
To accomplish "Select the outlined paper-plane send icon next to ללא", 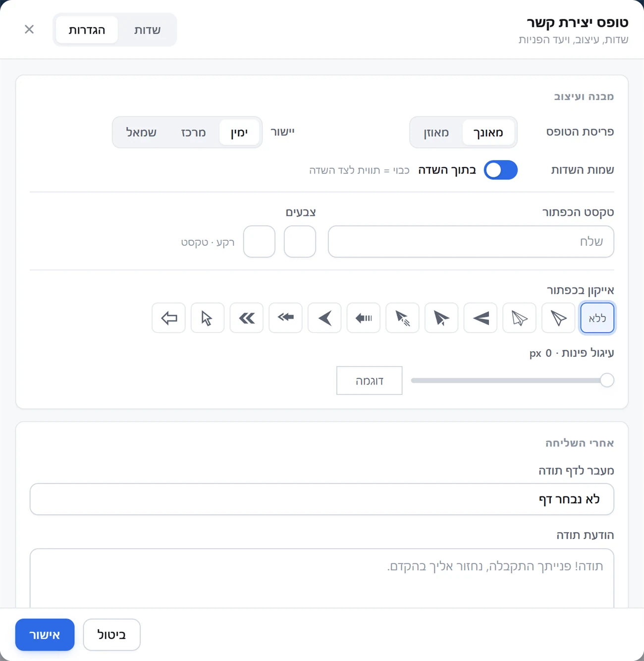I will click(x=558, y=318).
